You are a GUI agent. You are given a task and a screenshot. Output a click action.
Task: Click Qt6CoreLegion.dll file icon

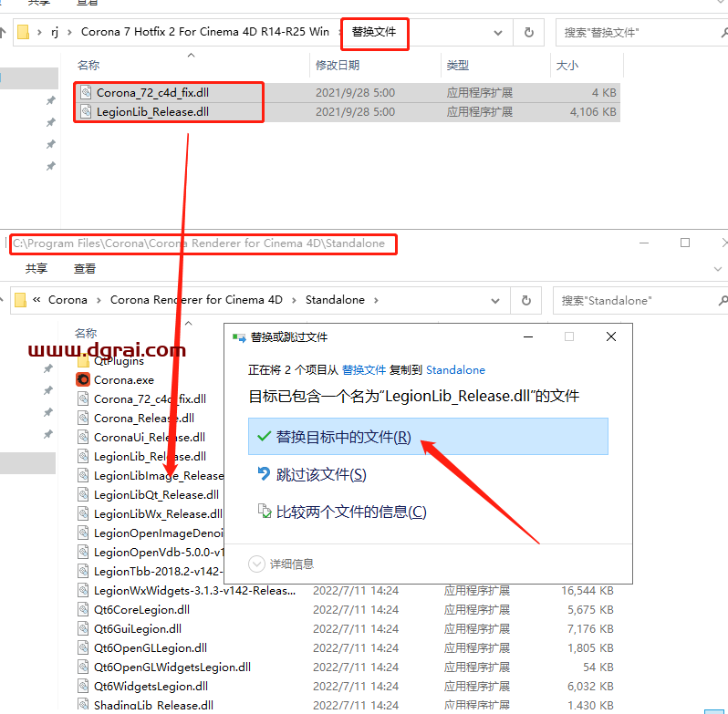point(83,610)
